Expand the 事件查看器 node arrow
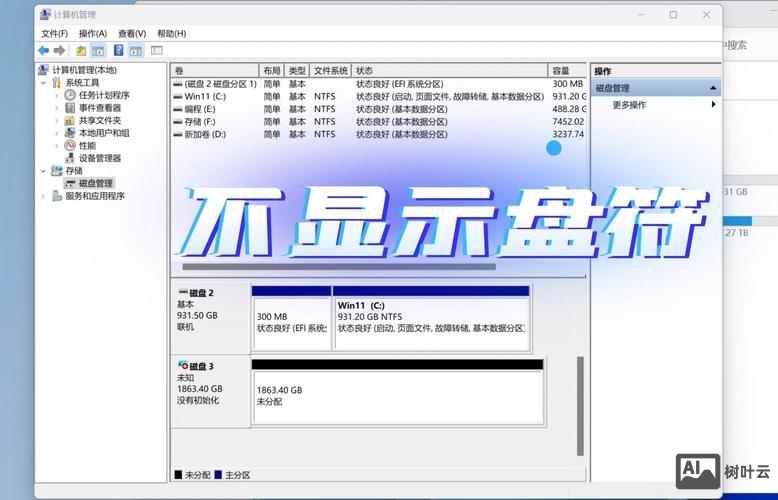This screenshot has height=500, width=778. pos(57,108)
